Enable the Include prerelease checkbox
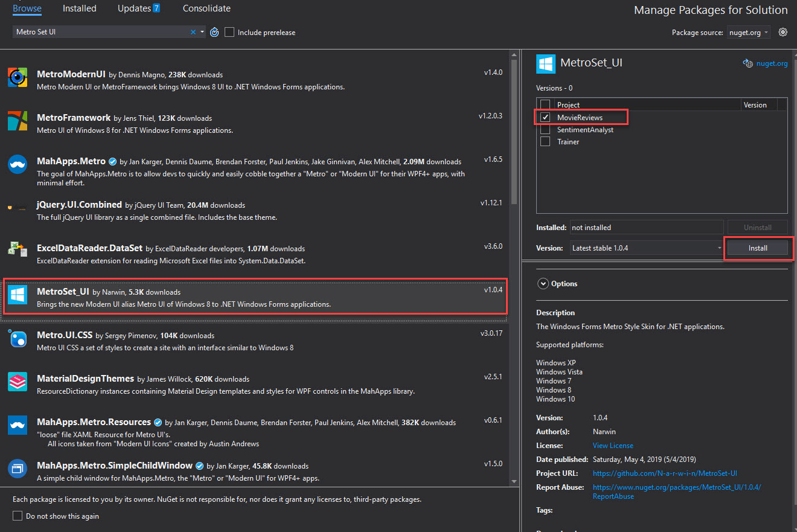This screenshot has height=532, width=797. (x=229, y=32)
